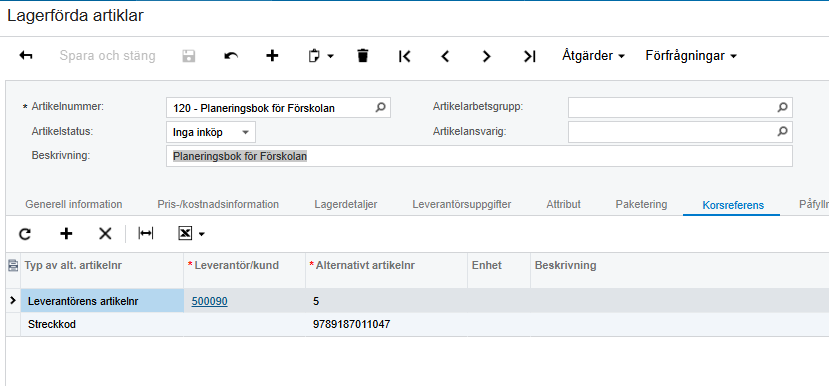This screenshot has height=386, width=829.
Task: Click the Artikelarbetsgrupp search magnifier icon
Action: pyautogui.click(x=782, y=107)
